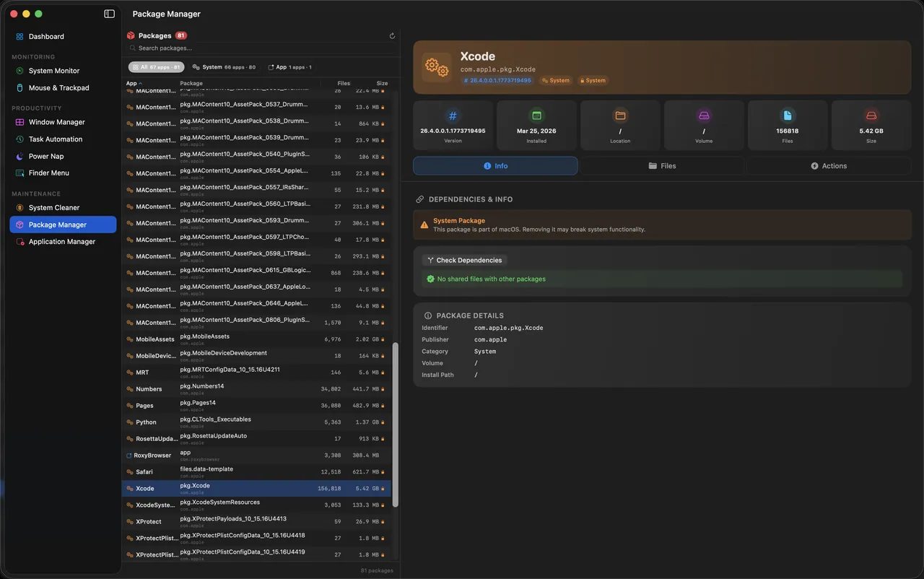924x579 pixels.
Task: Open Application Manager in the sidebar
Action: [x=63, y=242]
